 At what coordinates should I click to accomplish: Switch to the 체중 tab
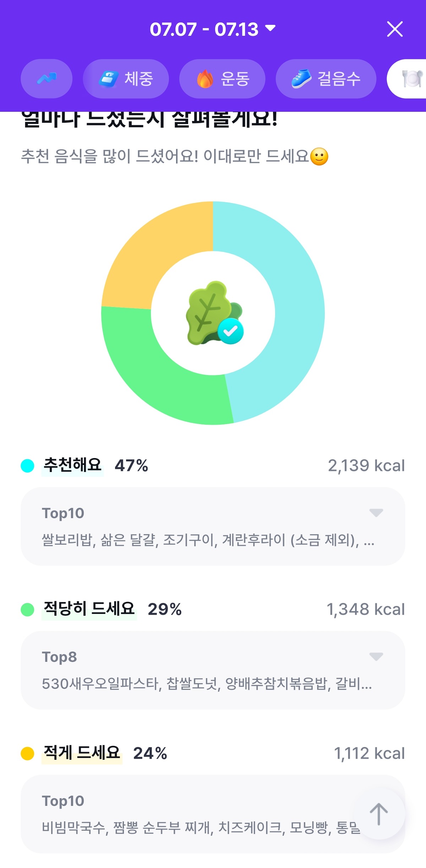pos(126,78)
